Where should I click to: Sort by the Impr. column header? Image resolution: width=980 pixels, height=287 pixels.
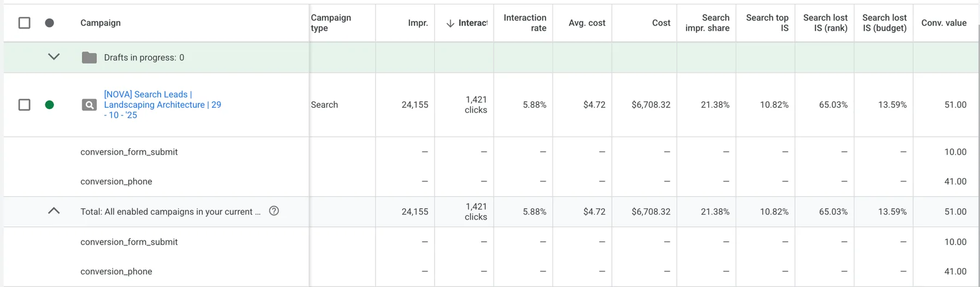(x=418, y=23)
